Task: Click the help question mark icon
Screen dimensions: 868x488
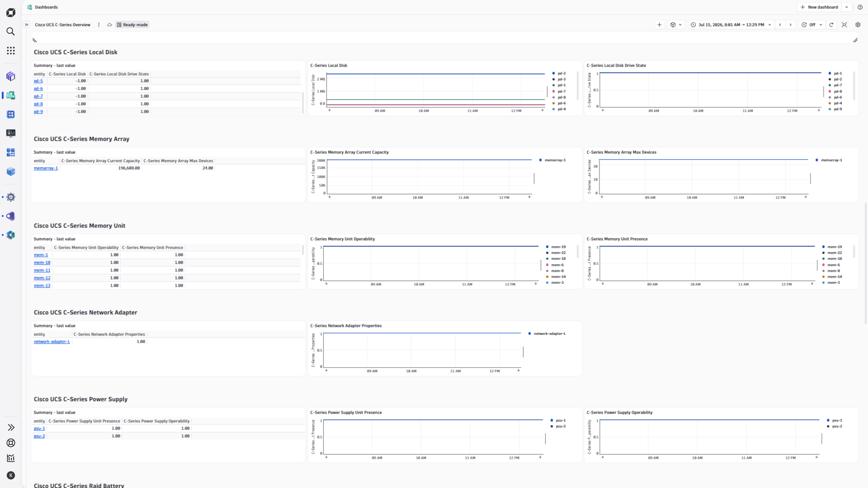Action: coord(860,7)
